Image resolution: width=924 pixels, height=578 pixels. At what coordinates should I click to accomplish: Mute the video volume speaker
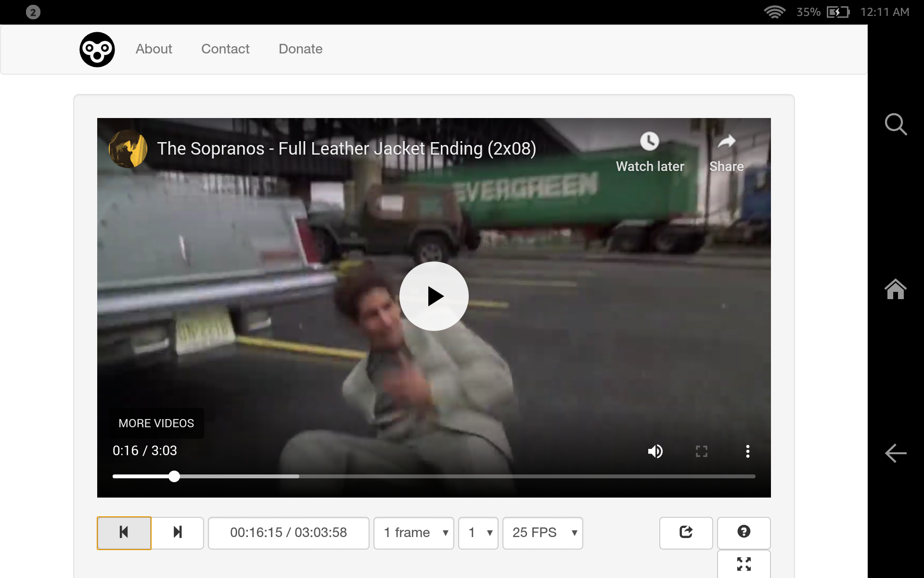655,451
